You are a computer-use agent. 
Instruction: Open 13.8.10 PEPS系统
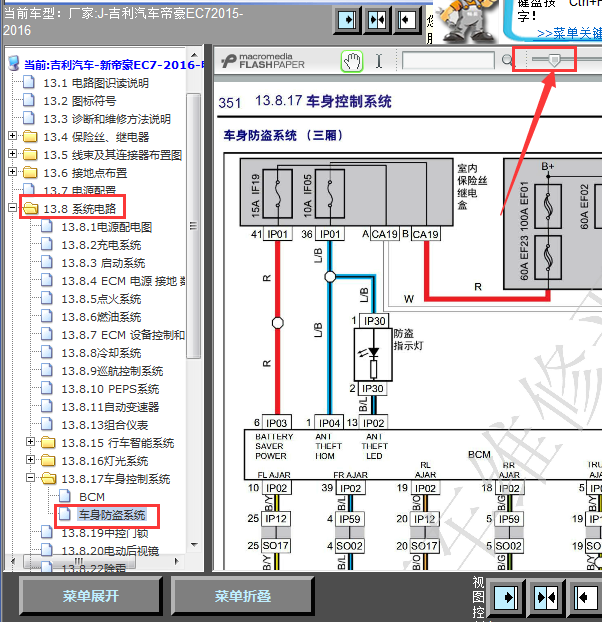[110, 389]
